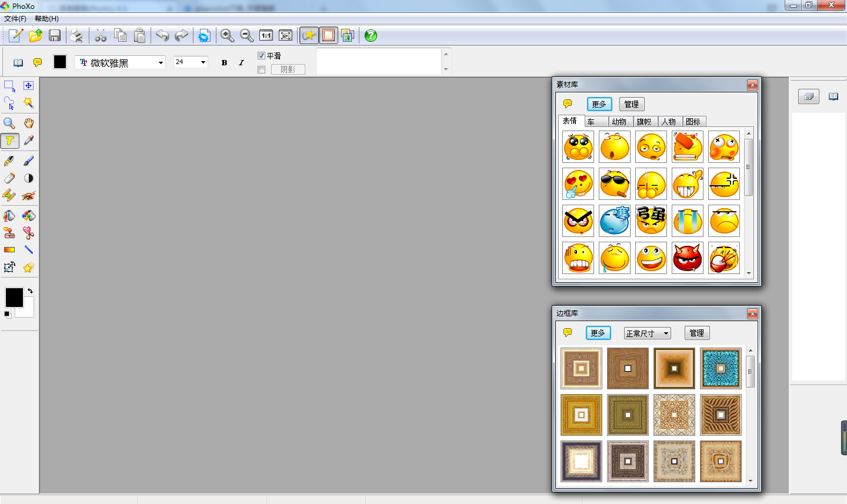Reset colors to default black and white

point(8,315)
